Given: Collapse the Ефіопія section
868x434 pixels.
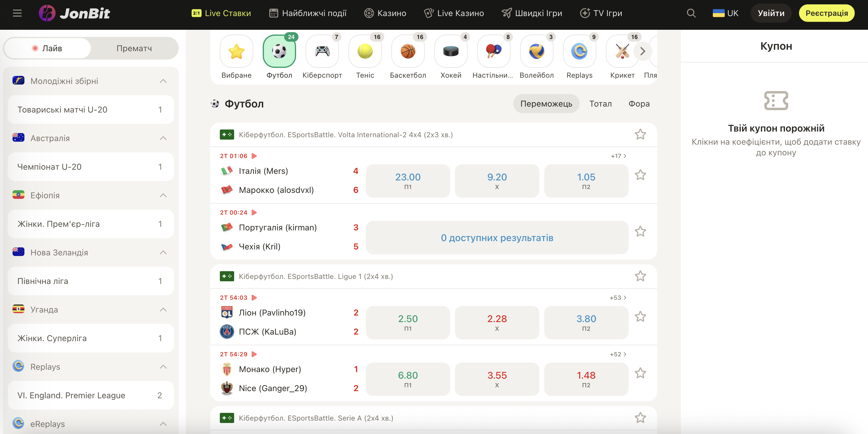Looking at the screenshot, I should click(x=163, y=196).
